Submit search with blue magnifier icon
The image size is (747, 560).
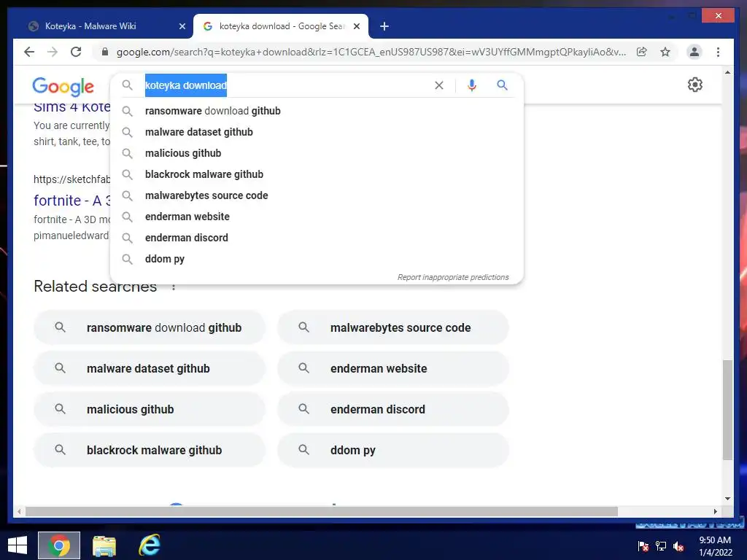coord(502,85)
